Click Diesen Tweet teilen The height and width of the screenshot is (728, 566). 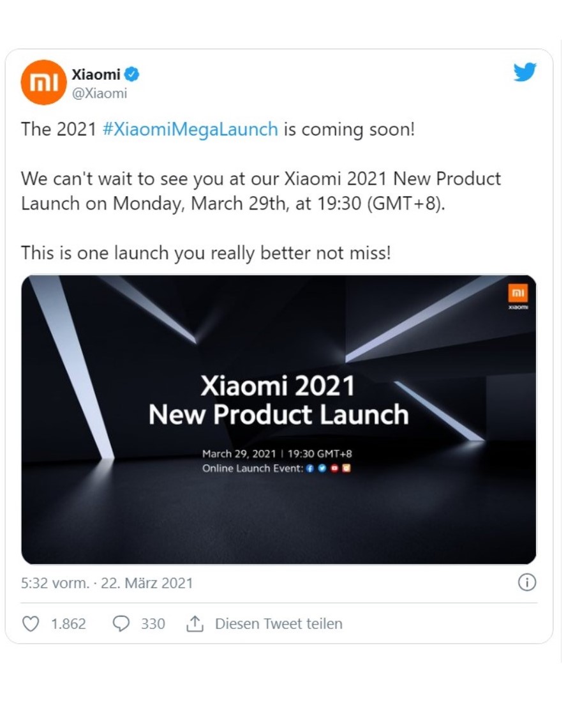[278, 624]
